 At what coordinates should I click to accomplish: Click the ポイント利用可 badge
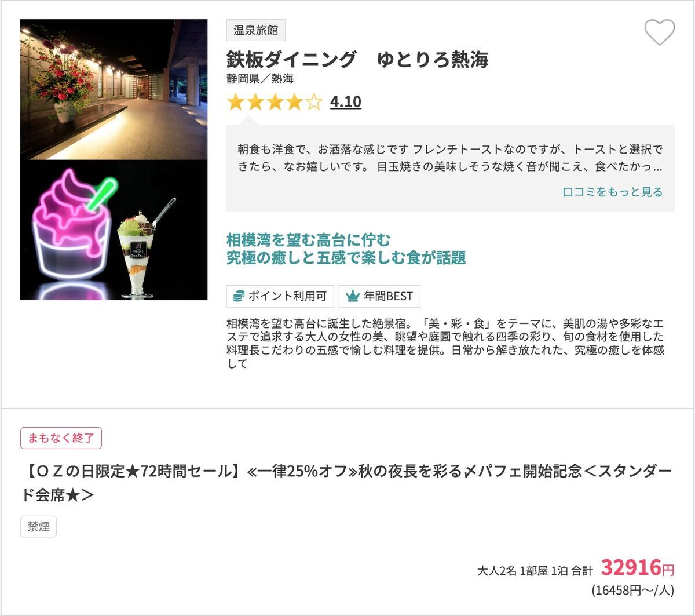281,296
